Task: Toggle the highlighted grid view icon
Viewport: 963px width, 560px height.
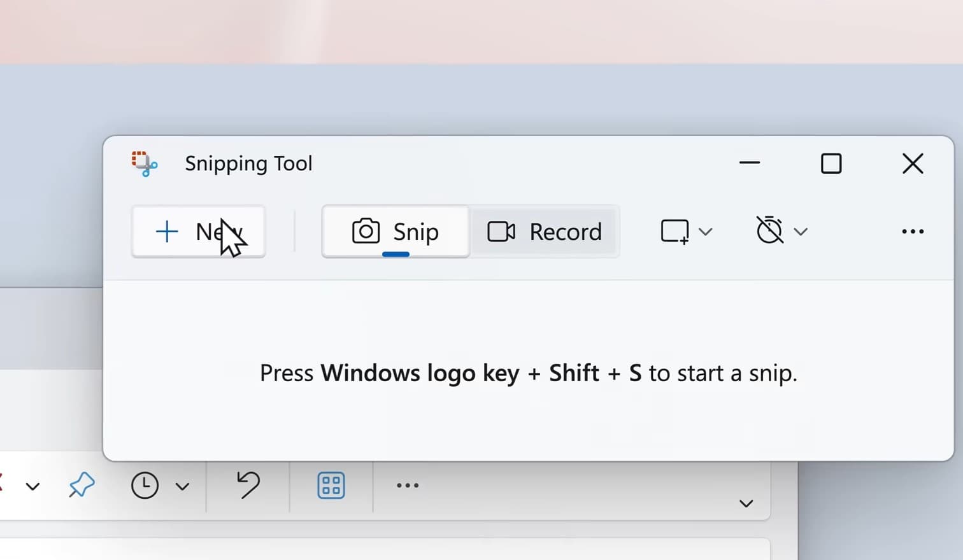Action: (x=331, y=486)
